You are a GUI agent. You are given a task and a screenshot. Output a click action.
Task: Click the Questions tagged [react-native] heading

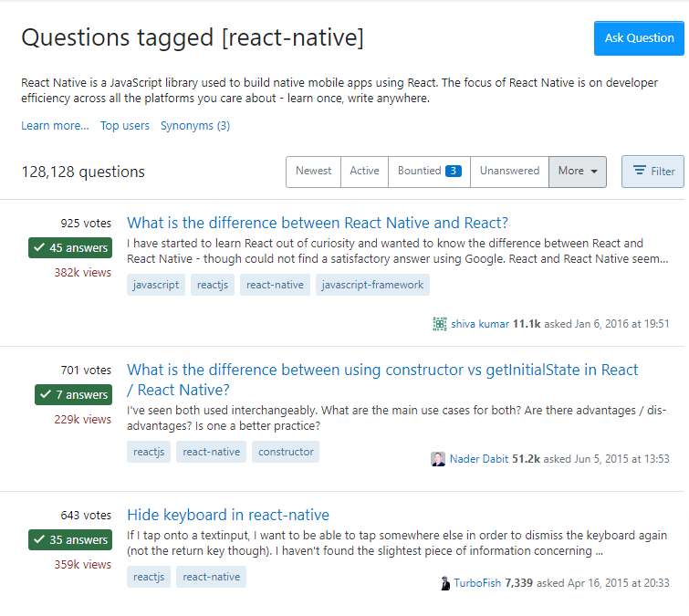pyautogui.click(x=193, y=37)
